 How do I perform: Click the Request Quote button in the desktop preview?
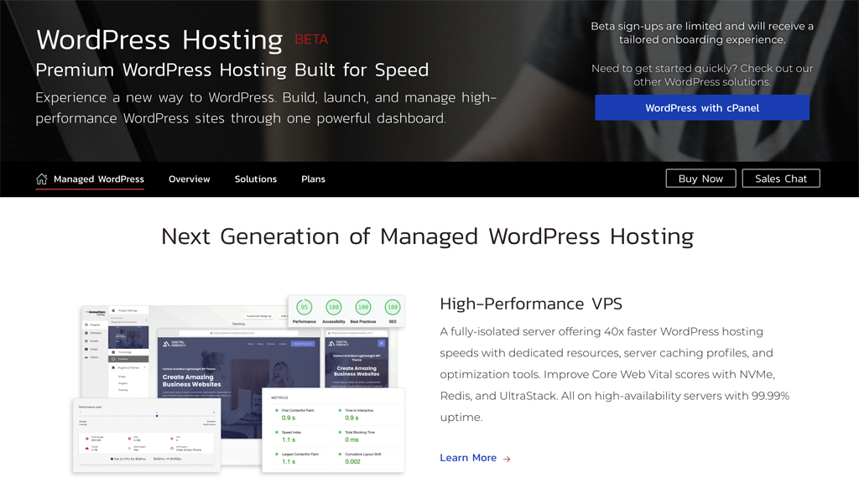point(303,344)
